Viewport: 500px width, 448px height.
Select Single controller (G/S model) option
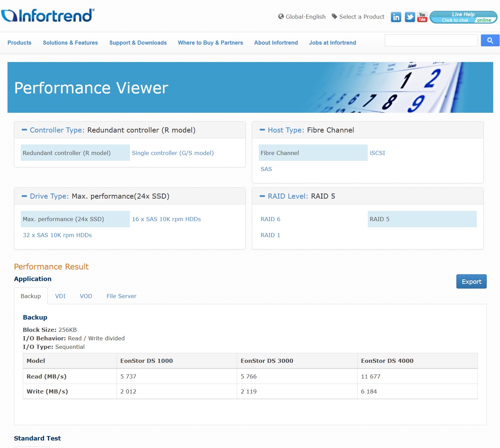pyautogui.click(x=173, y=153)
